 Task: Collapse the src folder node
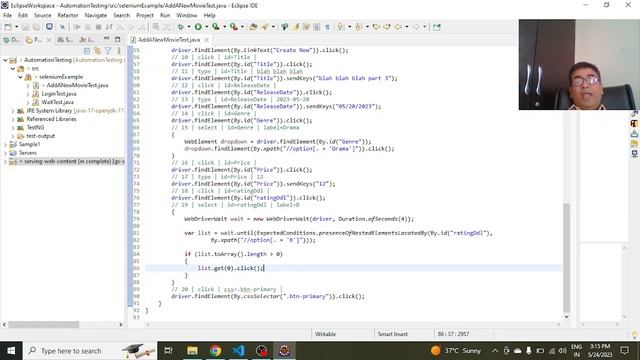pos(13,69)
